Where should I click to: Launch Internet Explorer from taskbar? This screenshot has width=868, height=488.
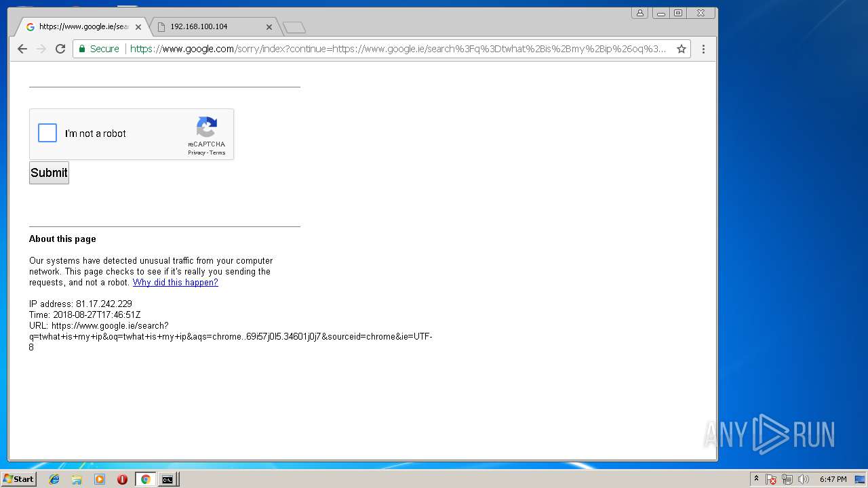click(54, 479)
